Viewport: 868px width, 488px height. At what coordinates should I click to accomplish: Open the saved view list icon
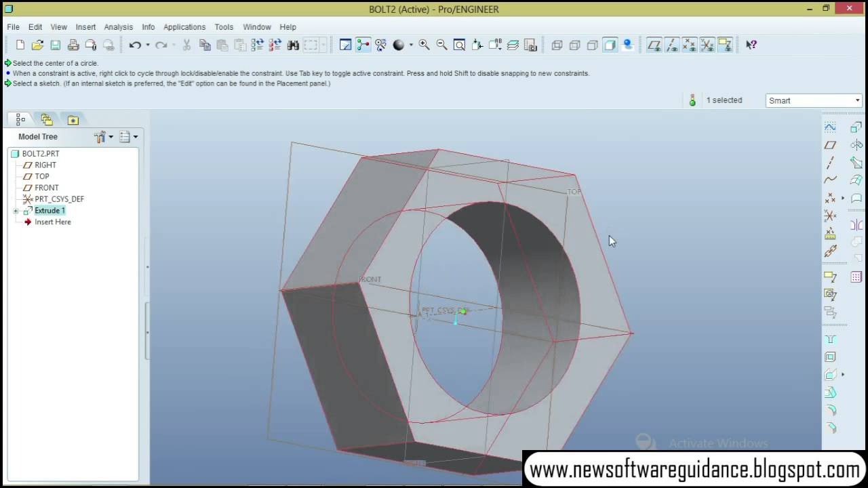496,45
